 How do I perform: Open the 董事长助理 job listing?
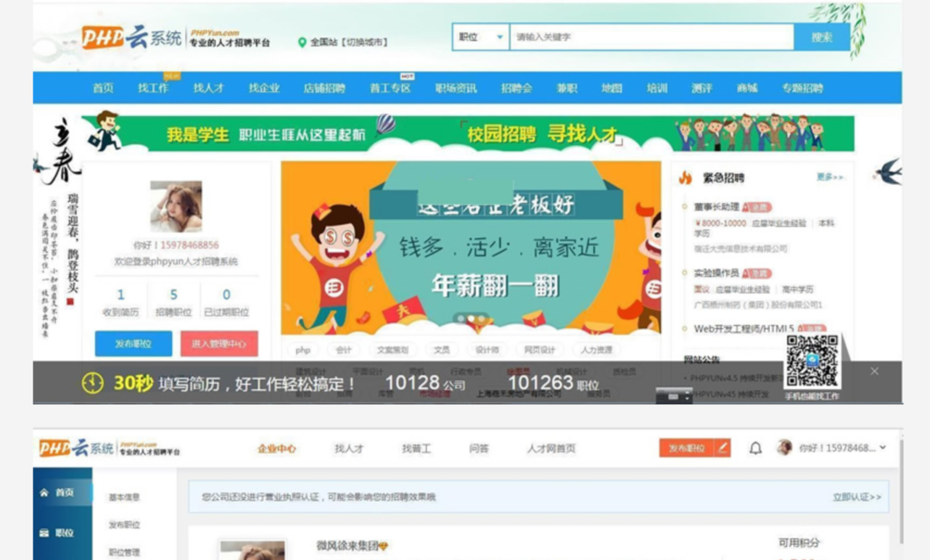[716, 207]
